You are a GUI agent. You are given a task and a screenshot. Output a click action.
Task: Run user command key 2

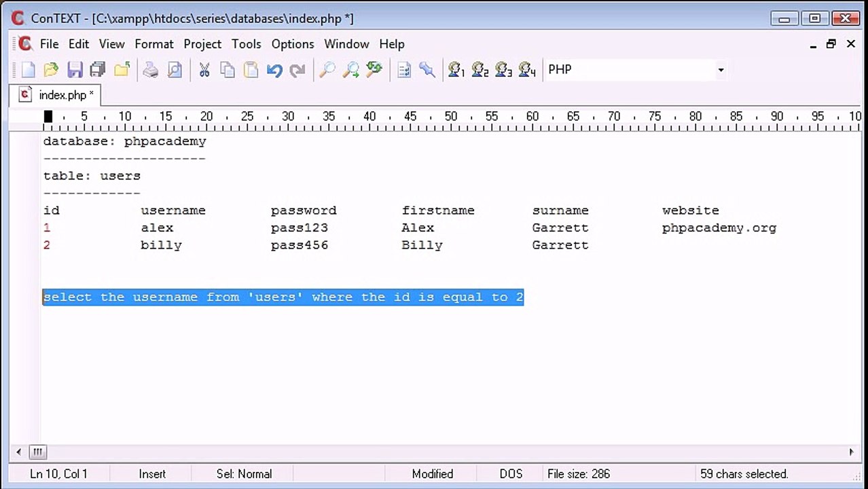(x=480, y=69)
